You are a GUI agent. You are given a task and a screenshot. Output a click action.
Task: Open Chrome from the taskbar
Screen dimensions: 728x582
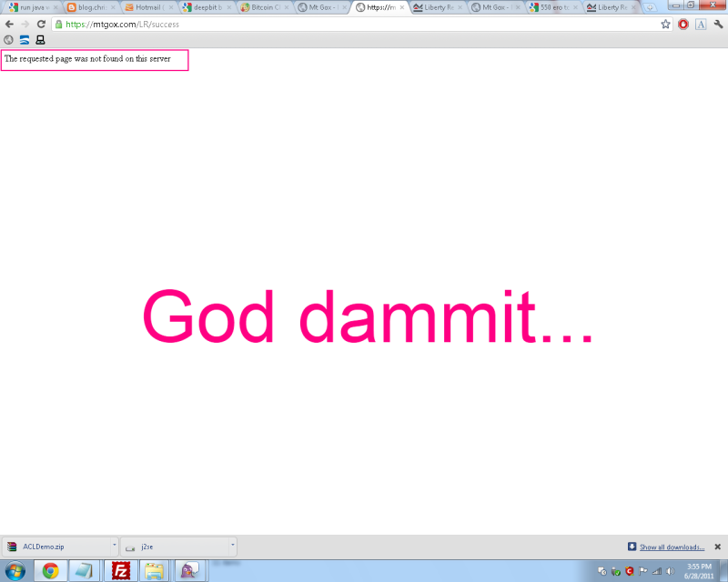[51, 570]
